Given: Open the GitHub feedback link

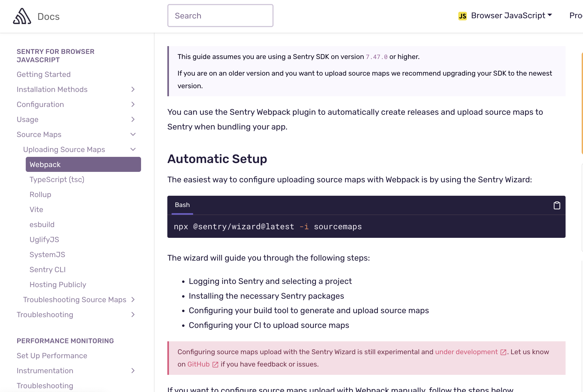Looking at the screenshot, I should pos(198,364).
